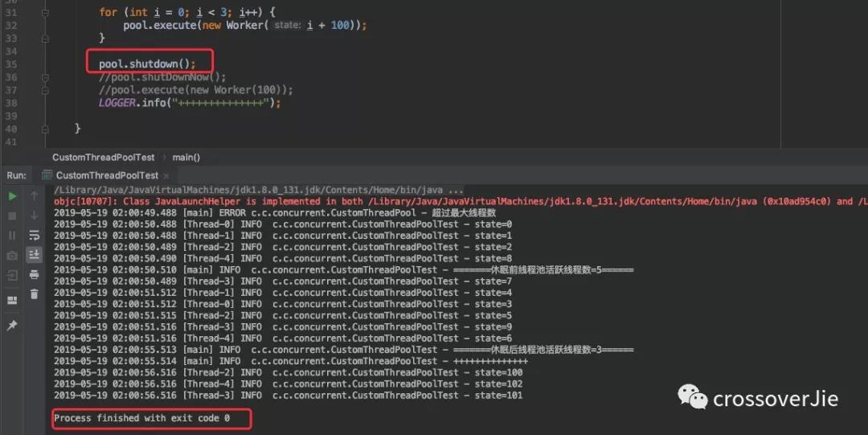This screenshot has width=868, height=435.
Task: Toggle the Pin Tab pushpin
Action: pyautogui.click(x=12, y=326)
